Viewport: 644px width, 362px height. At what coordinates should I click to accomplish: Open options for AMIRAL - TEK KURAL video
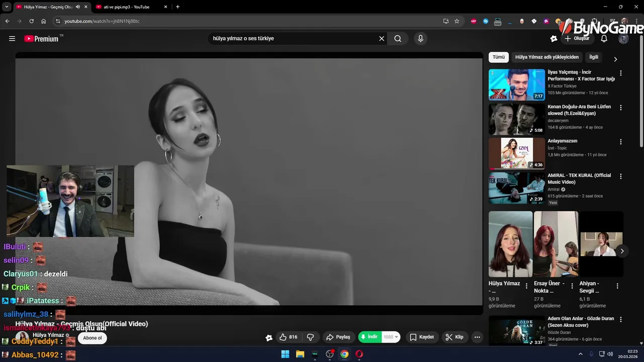click(620, 176)
